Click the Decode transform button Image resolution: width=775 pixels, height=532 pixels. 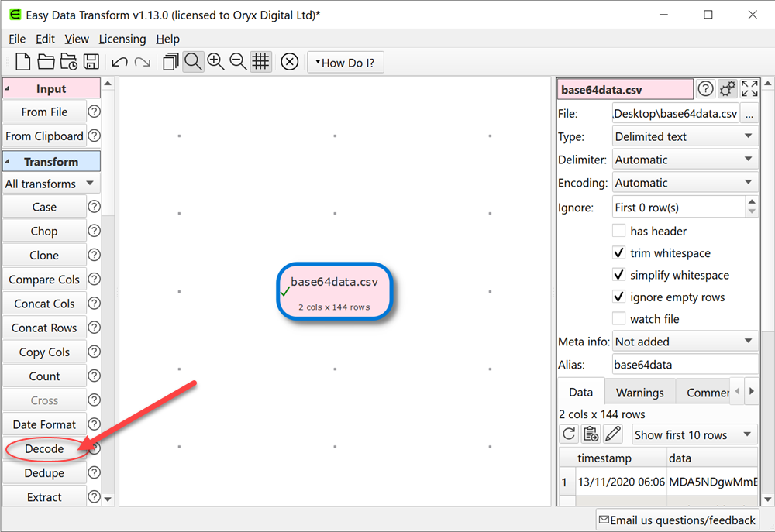click(44, 449)
